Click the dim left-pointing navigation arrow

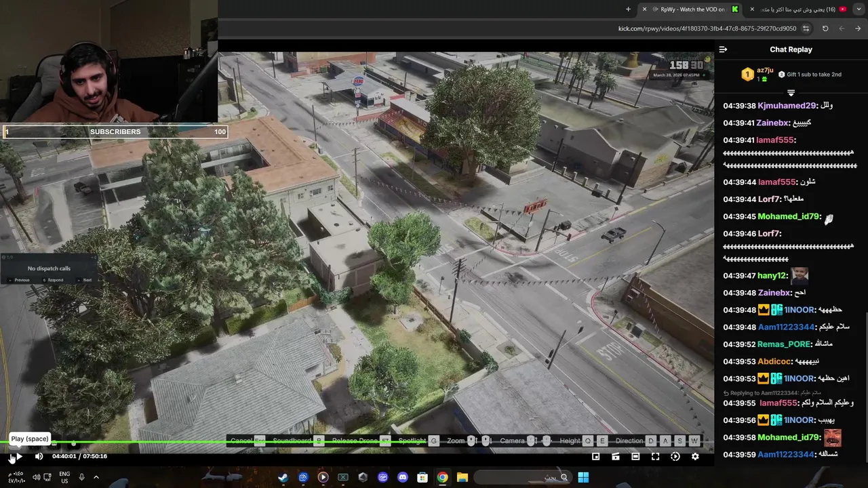point(842,28)
